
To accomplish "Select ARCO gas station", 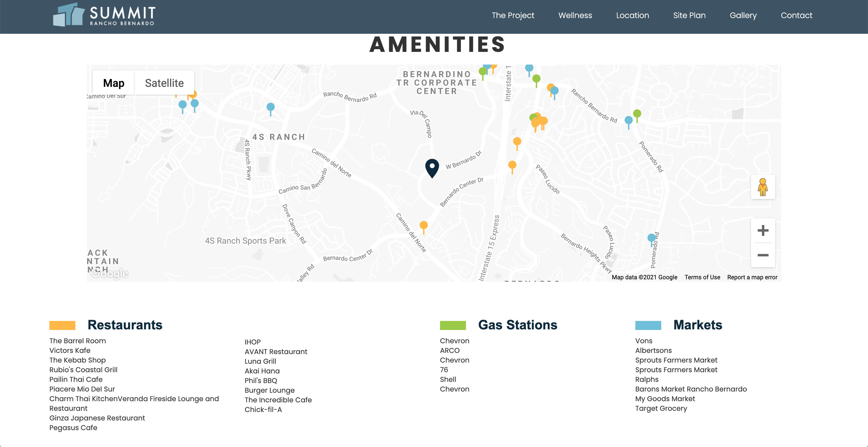I will [x=450, y=350].
